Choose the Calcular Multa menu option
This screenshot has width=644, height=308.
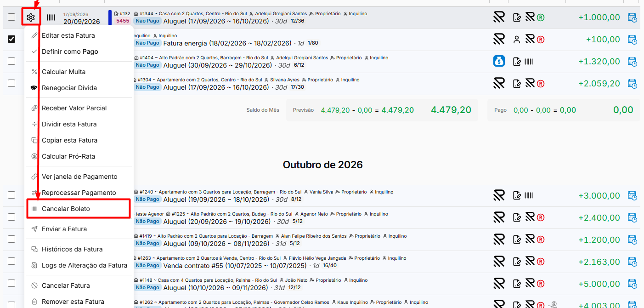click(x=79, y=72)
